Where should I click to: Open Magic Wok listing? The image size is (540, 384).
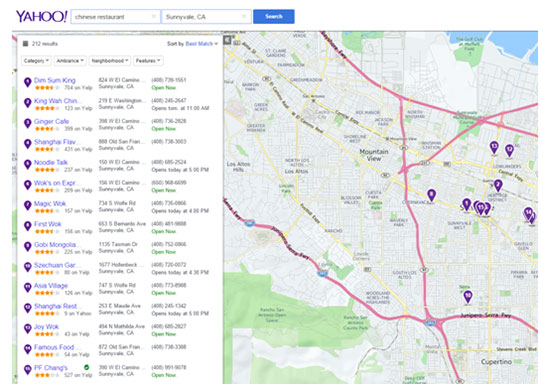[x=50, y=204]
